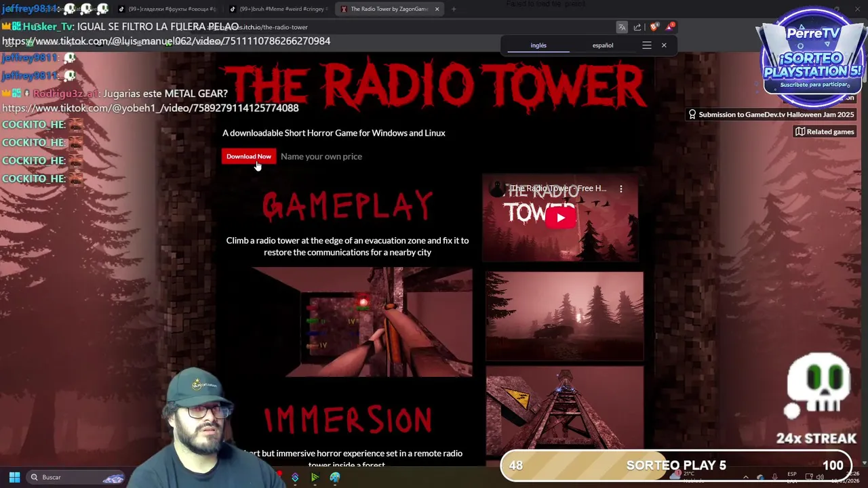
Task: Click the YouTube channel avatar on video
Action: (x=498, y=188)
